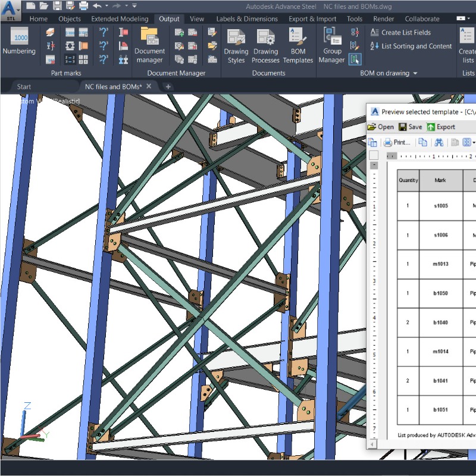Open the Group Manager
Screen dimensions: 476x476
(x=332, y=45)
